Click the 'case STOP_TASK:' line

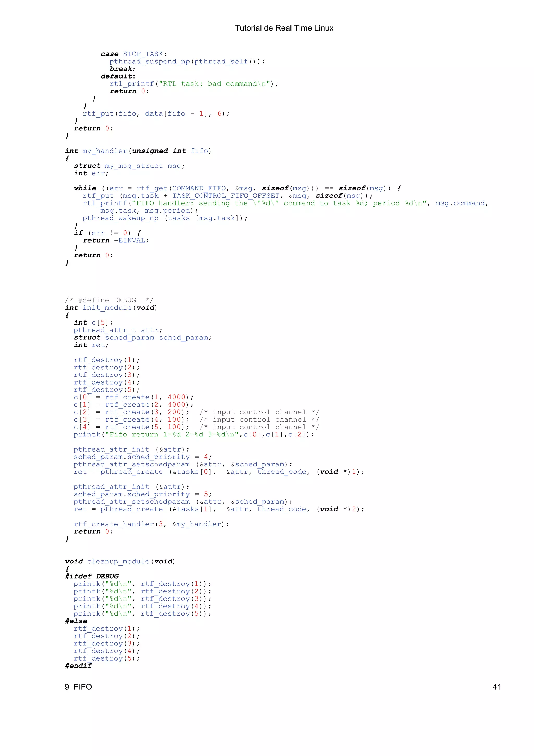[134, 54]
